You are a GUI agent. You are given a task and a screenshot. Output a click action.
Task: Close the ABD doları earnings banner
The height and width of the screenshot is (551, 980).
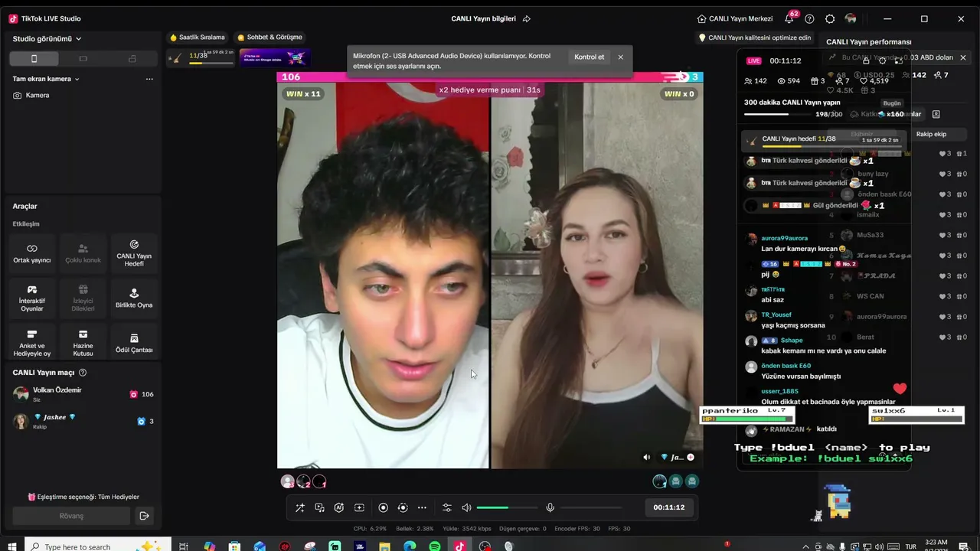(963, 57)
